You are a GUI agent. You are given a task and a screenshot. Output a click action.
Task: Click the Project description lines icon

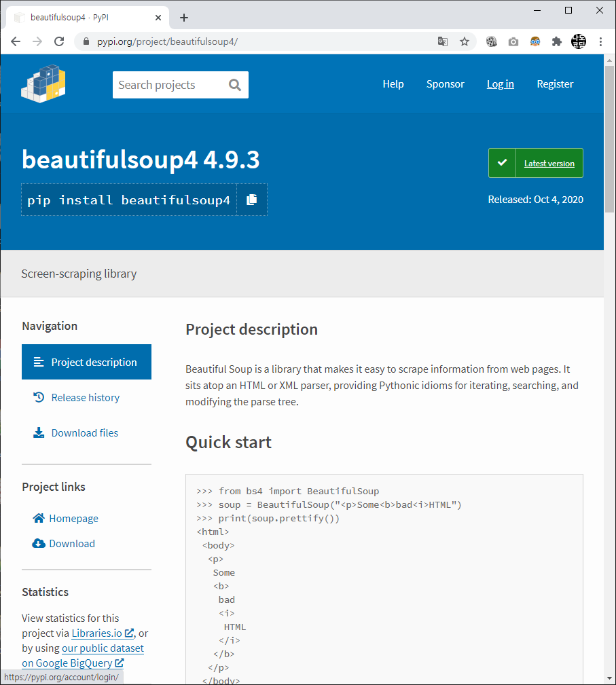[39, 362]
